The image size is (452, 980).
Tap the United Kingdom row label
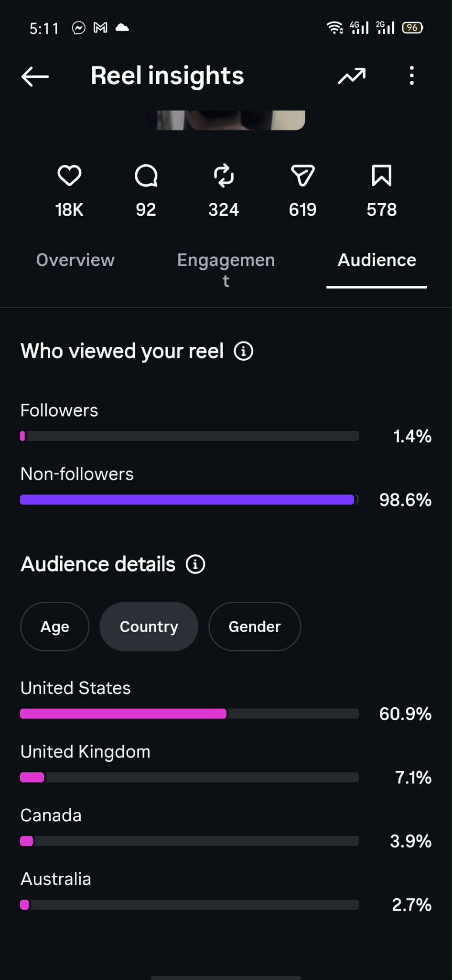(x=85, y=752)
